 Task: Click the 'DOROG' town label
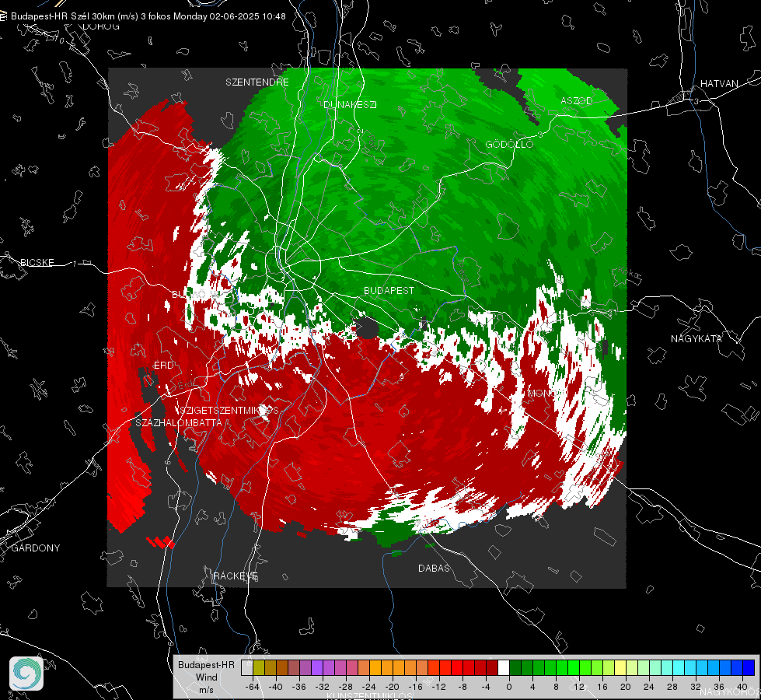101,26
